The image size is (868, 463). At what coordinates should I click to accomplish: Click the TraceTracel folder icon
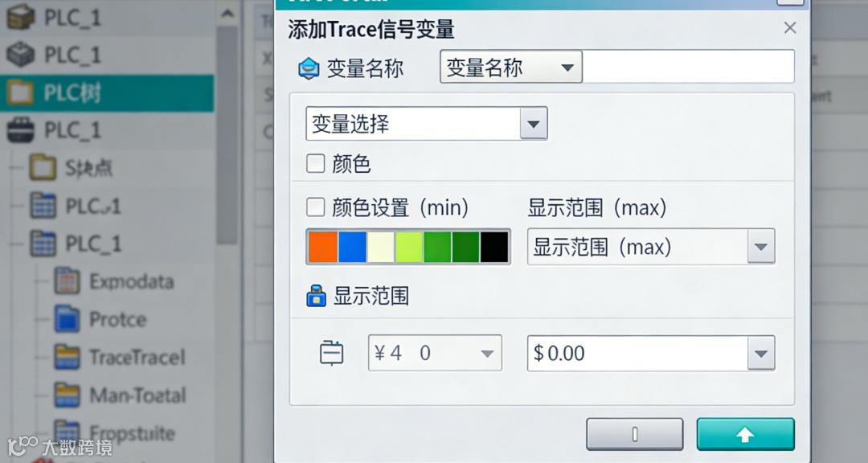(x=67, y=357)
